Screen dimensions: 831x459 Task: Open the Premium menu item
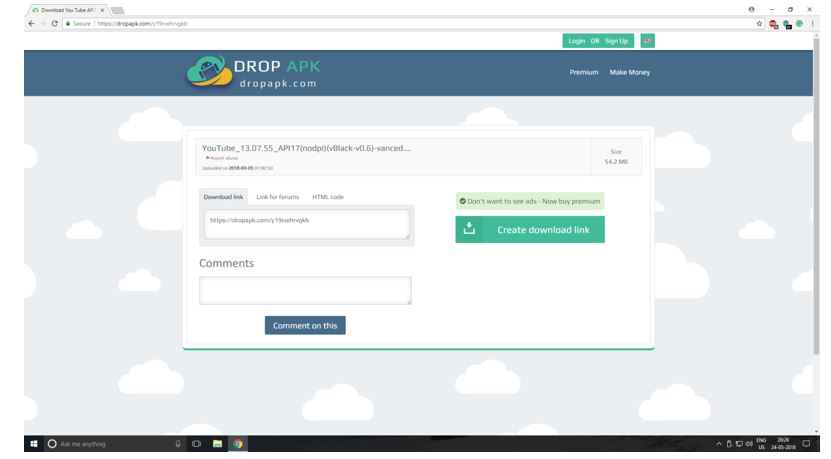tap(584, 72)
